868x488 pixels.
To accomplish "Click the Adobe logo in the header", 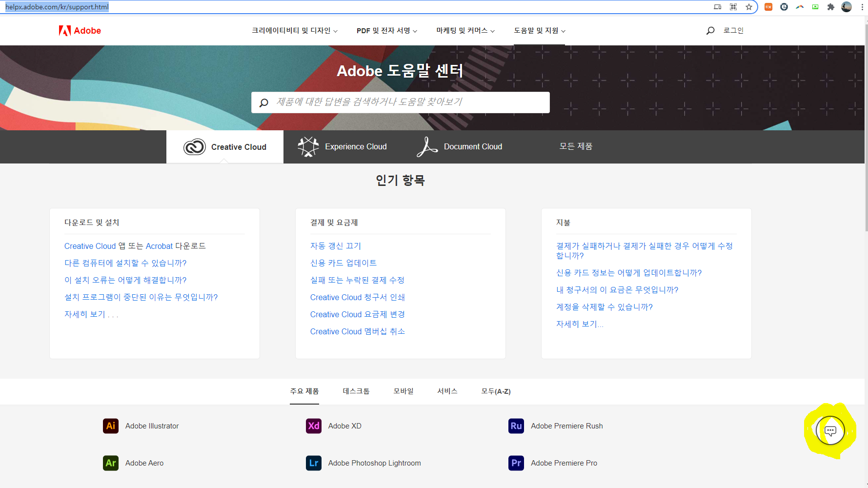I will 80,31.
